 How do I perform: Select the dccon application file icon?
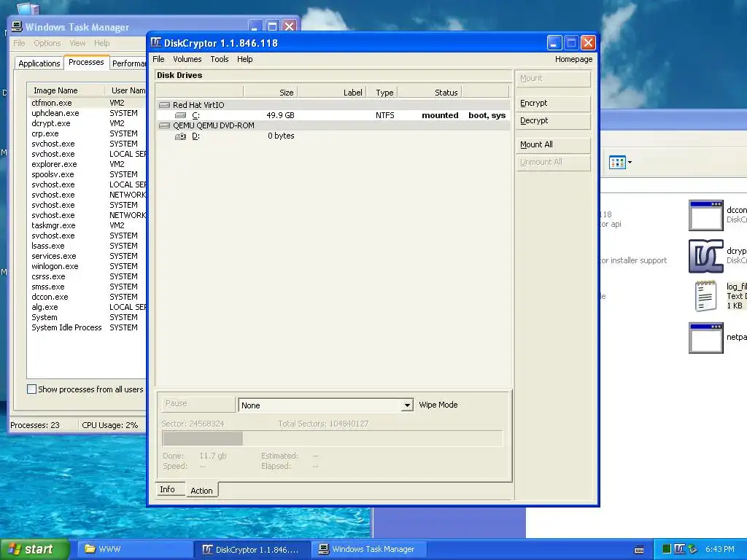(x=706, y=215)
